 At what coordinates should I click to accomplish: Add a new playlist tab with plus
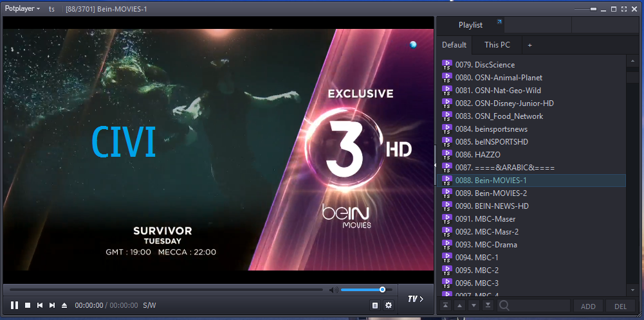click(x=529, y=45)
